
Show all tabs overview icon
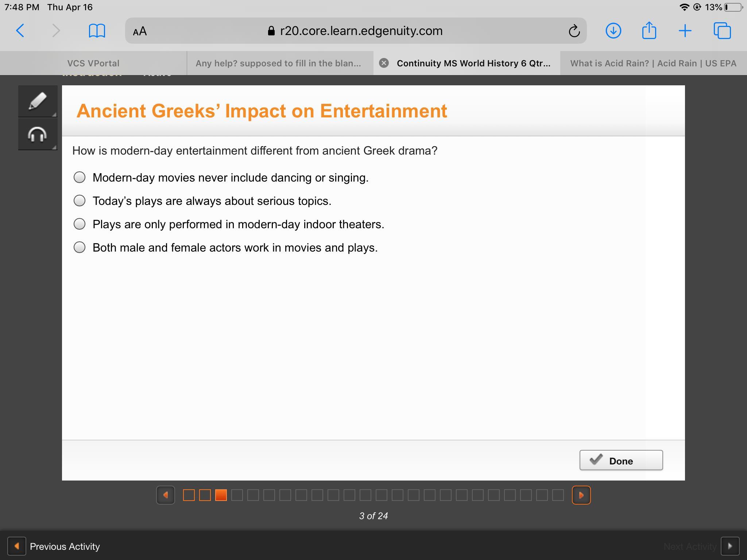tap(722, 31)
